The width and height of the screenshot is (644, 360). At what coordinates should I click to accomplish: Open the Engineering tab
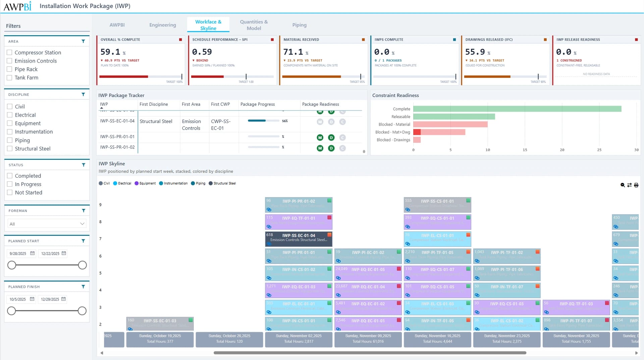coord(163,25)
